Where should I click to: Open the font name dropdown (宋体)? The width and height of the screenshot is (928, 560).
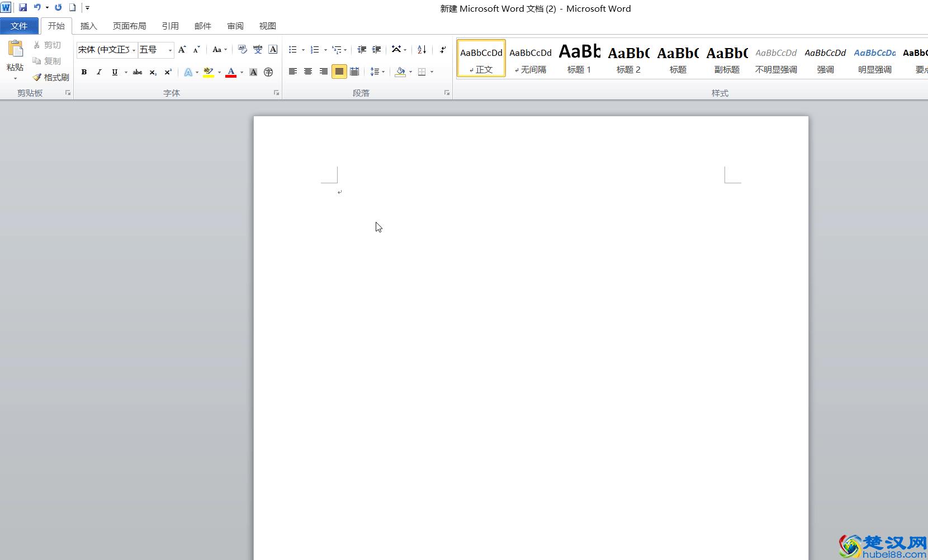[134, 50]
